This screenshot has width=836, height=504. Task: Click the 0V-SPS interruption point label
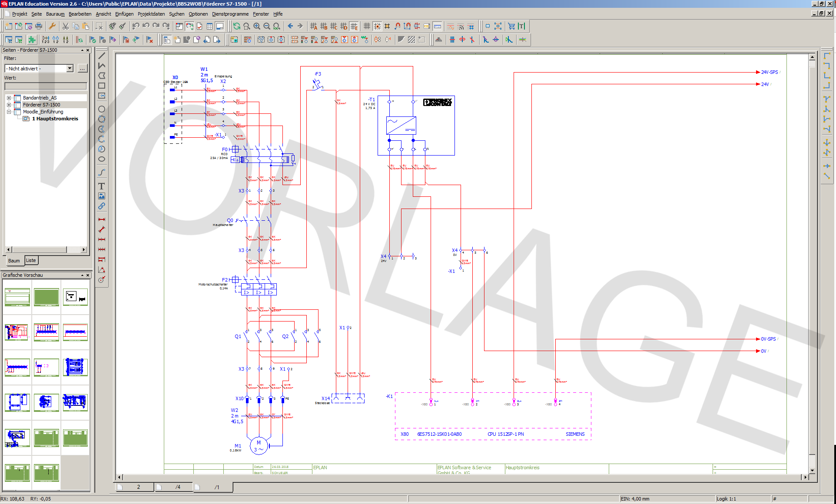click(x=768, y=339)
